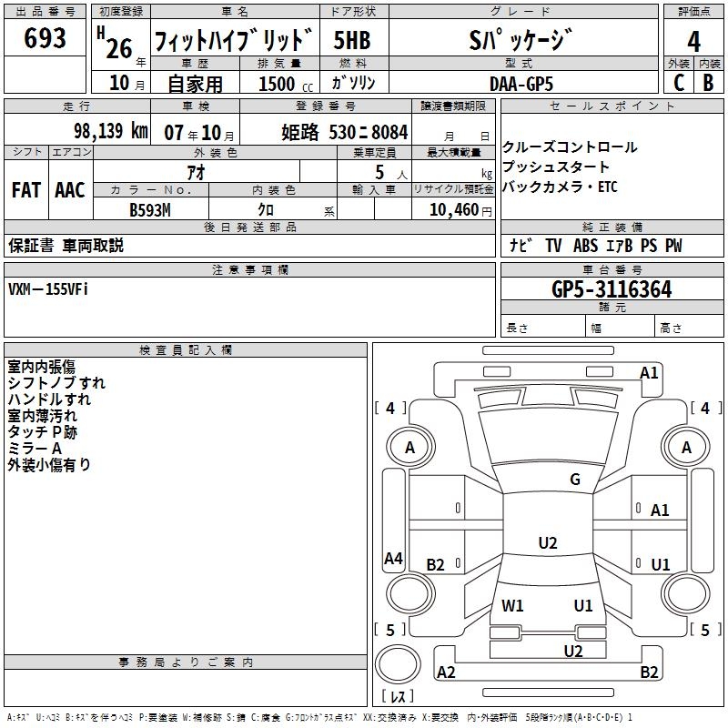Click the 事務局よりご案内 header
Viewport: 728px width, 728px height.
[x=186, y=662]
